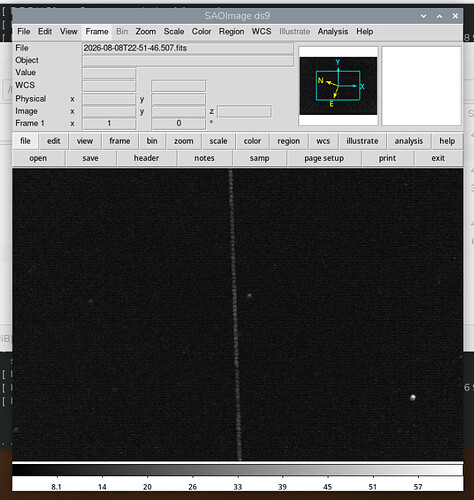Select the 'zoom' button bar tab
The width and height of the screenshot is (474, 500).
coord(183,141)
